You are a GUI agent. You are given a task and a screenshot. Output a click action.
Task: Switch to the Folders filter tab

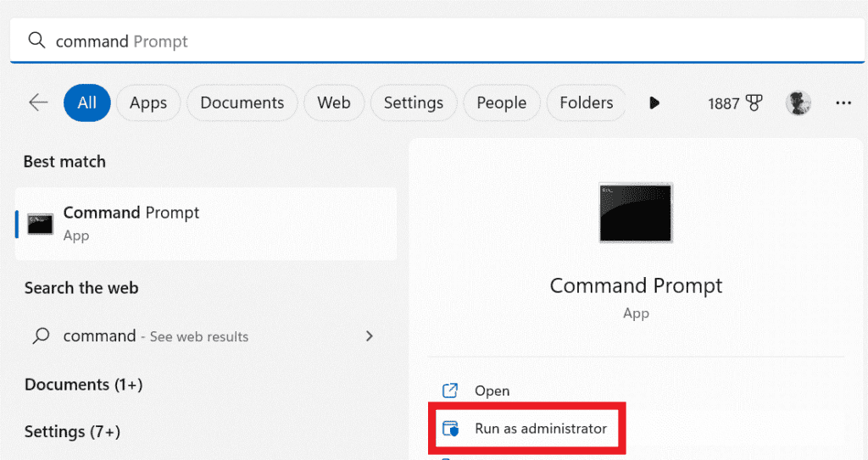587,103
